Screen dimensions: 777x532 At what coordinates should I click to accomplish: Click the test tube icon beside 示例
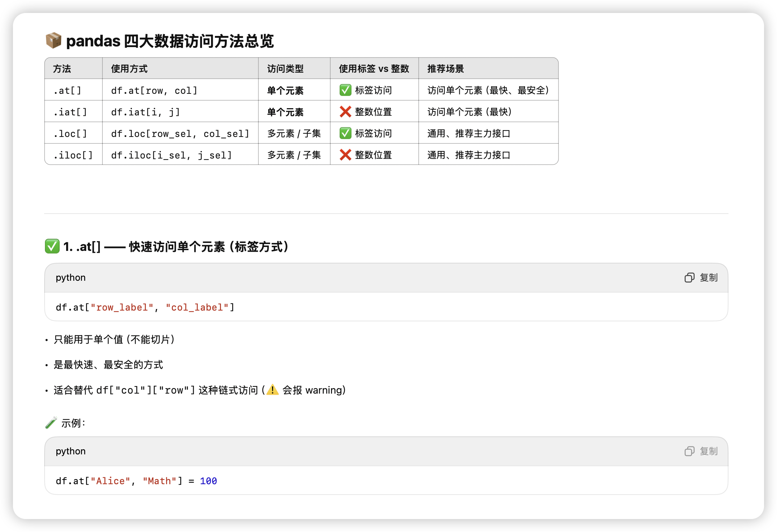(x=51, y=423)
